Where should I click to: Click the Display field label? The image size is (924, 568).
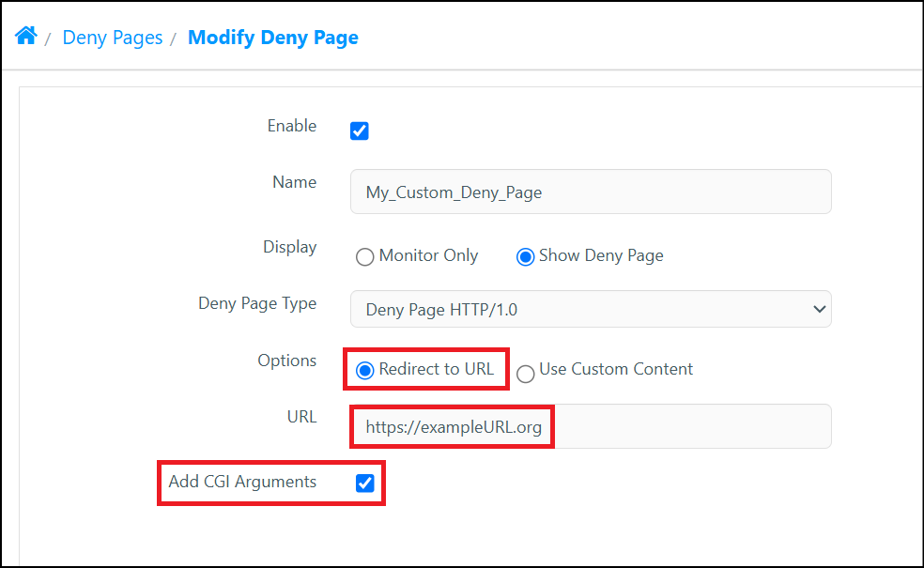click(x=289, y=247)
